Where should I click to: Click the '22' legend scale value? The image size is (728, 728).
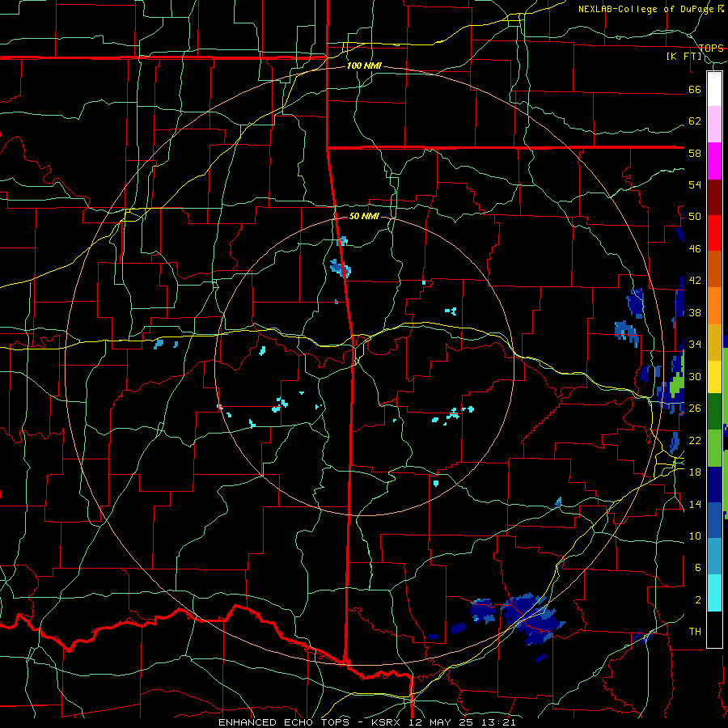[x=695, y=440]
